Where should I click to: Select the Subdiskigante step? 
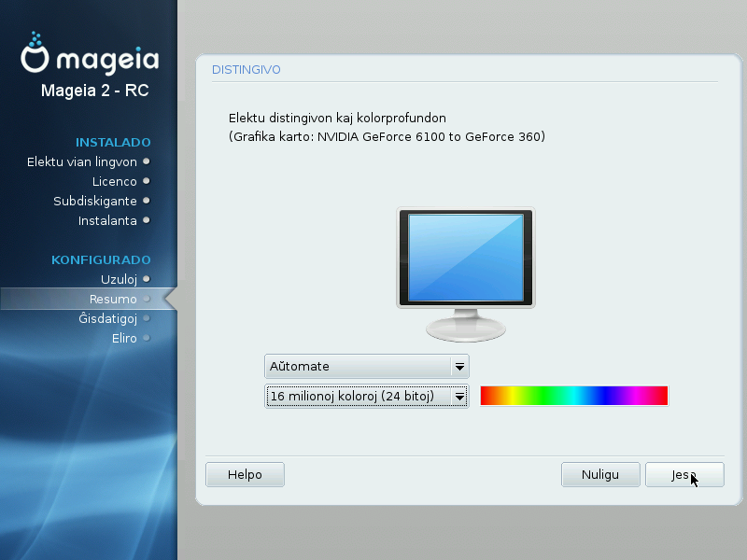coord(95,201)
